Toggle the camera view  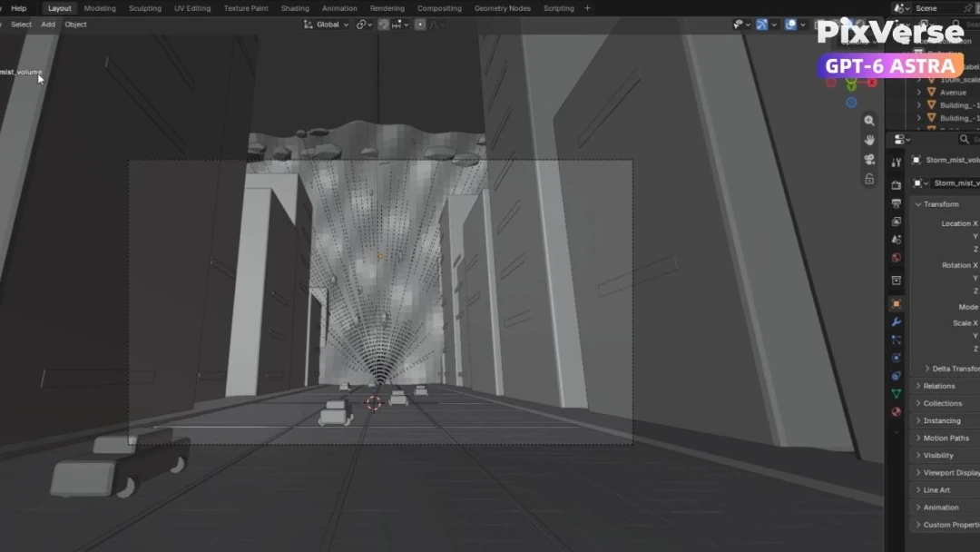(869, 160)
